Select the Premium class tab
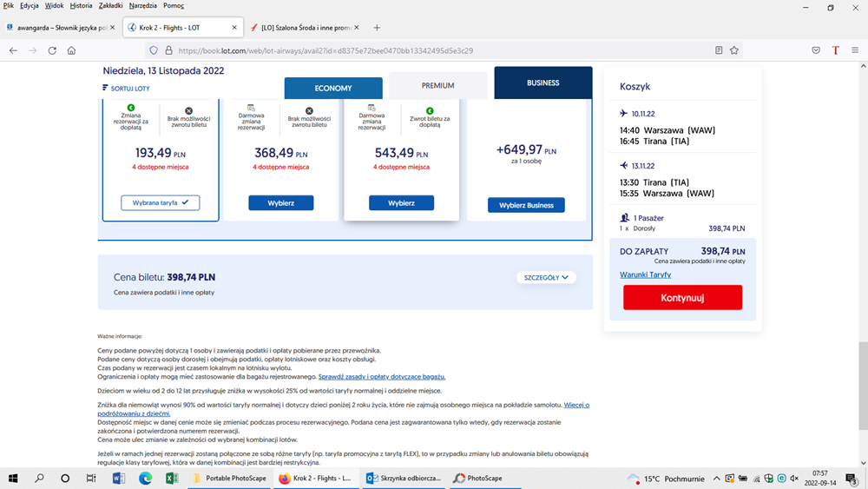 point(437,85)
